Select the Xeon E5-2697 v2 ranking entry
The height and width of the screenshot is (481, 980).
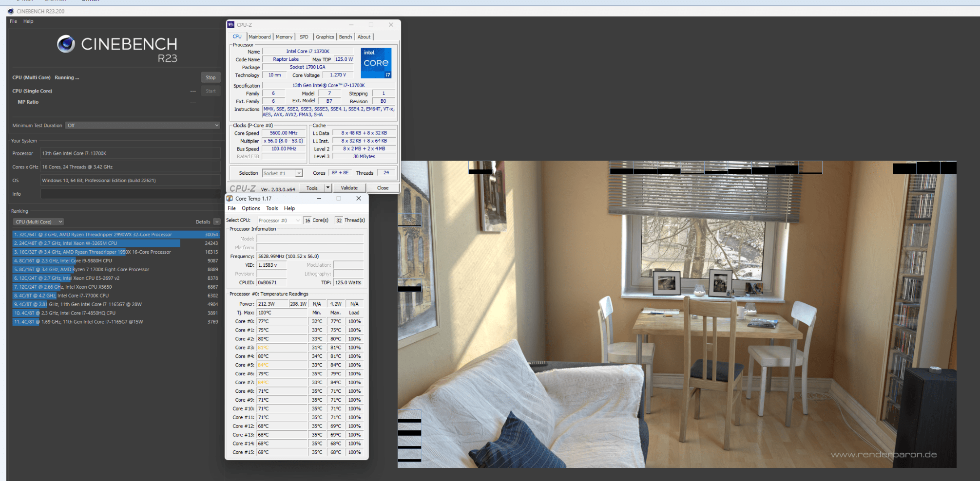click(115, 278)
